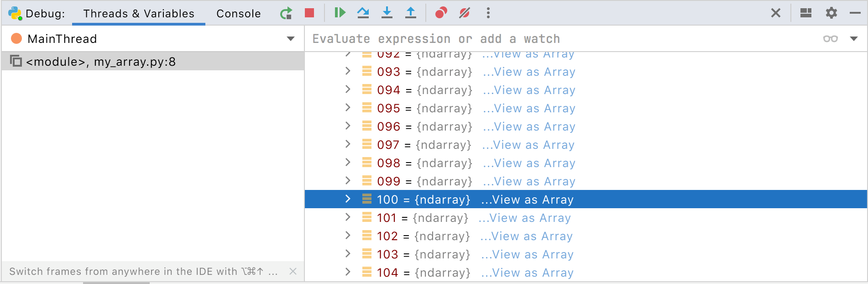This screenshot has height=284, width=868.
Task: Select the <module>, my_array.py:8 frame
Action: 153,61
